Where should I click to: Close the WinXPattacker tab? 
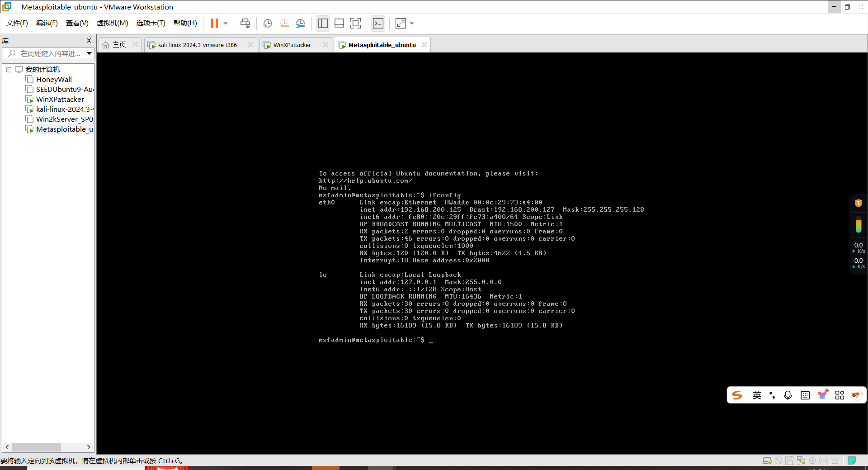325,45
